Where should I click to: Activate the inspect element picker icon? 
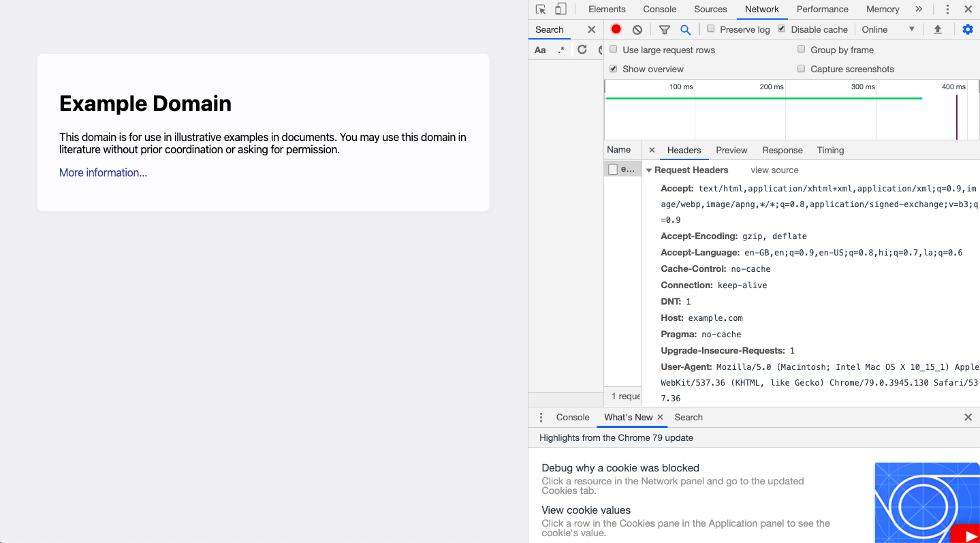point(541,10)
